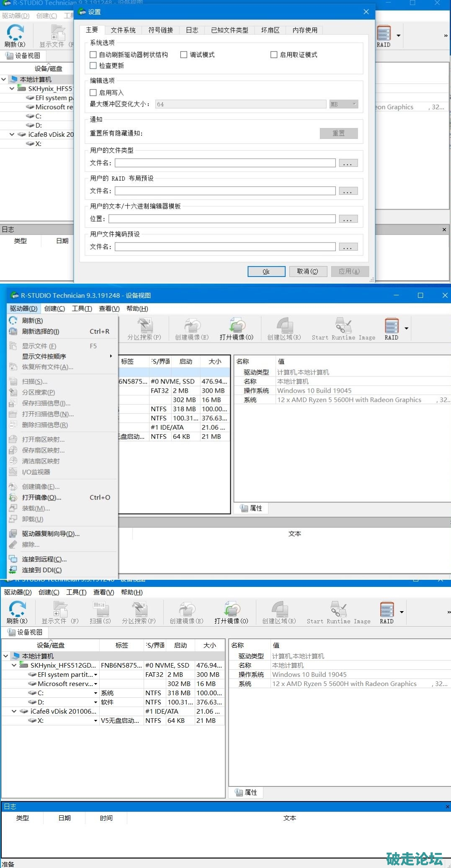The height and width of the screenshot is (868, 451).
Task: Toggle the 启用取证模式 checkbox
Action: pyautogui.click(x=274, y=55)
